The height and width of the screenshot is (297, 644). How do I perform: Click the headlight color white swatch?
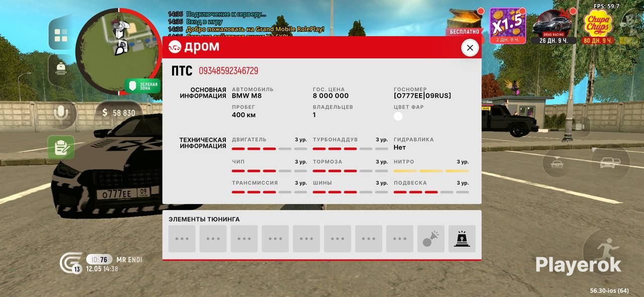(x=398, y=116)
